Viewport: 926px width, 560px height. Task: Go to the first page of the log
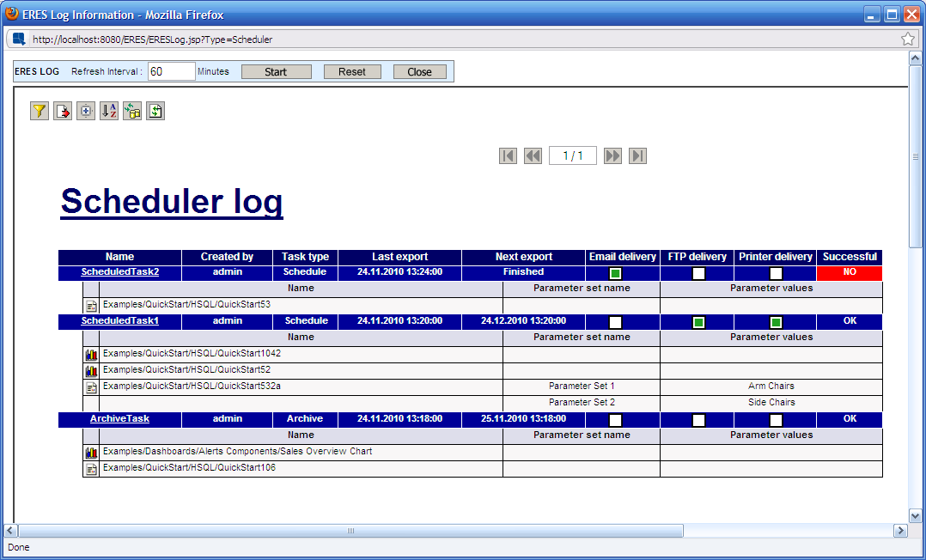(x=508, y=156)
